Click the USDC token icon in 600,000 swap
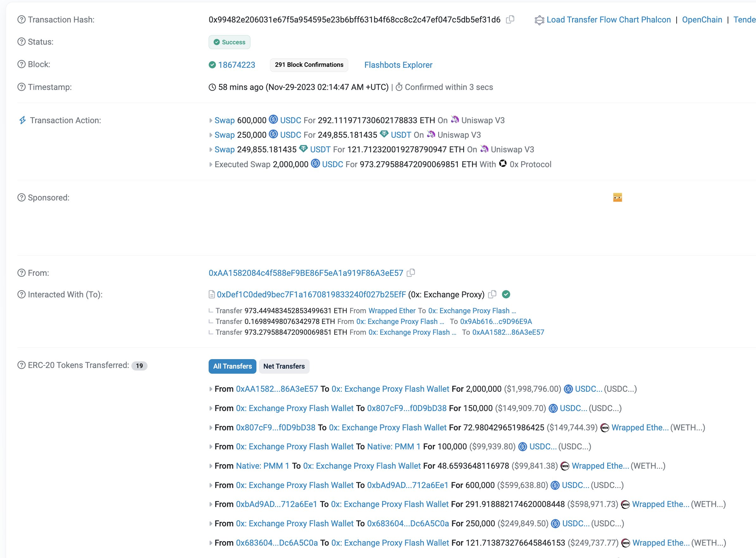Screen dimensions: 756x558 273,119
